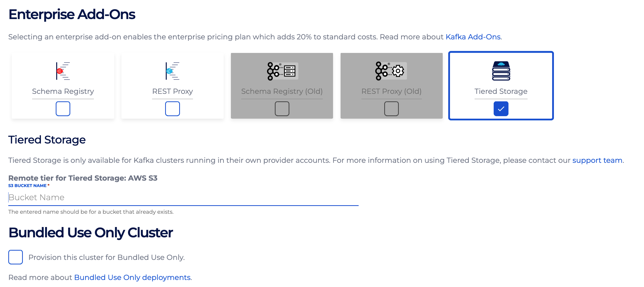
Task: Open the Kafka Add-Ons link
Action: tap(473, 37)
